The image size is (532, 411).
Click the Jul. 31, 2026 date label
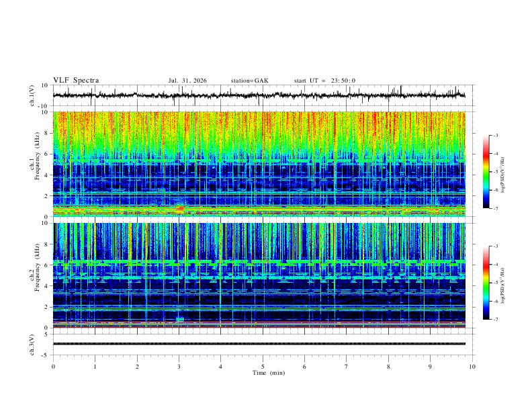[x=187, y=81]
